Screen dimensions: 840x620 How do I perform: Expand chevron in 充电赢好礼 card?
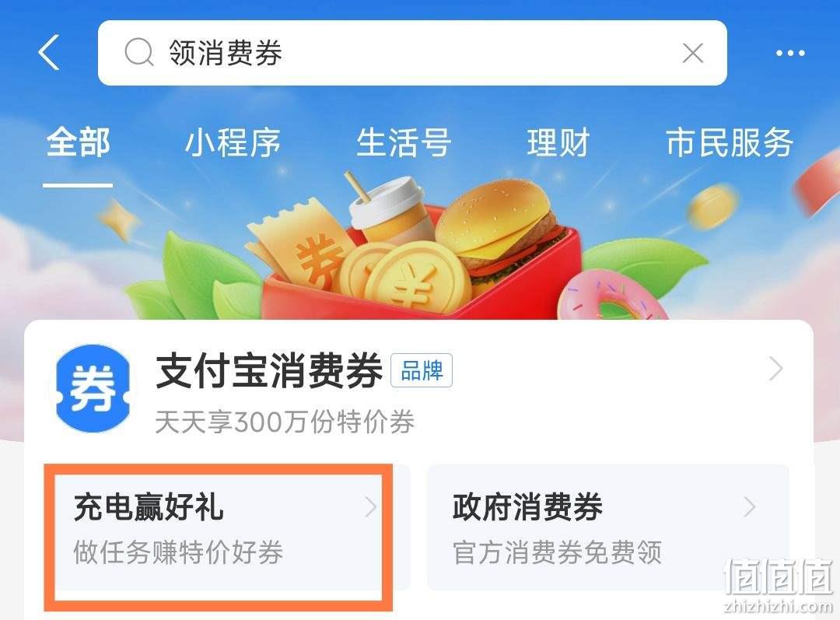pyautogui.click(x=370, y=506)
